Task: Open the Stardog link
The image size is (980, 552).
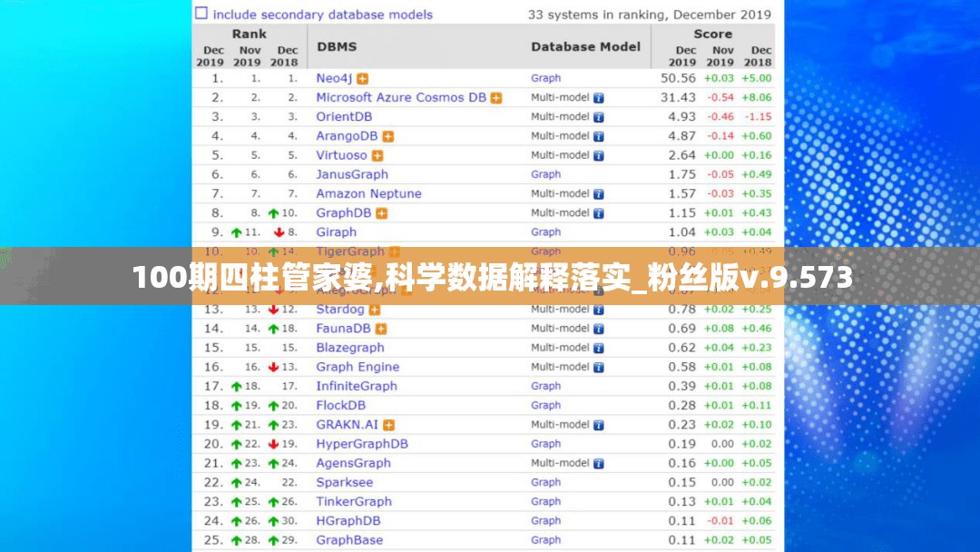Action: click(340, 310)
